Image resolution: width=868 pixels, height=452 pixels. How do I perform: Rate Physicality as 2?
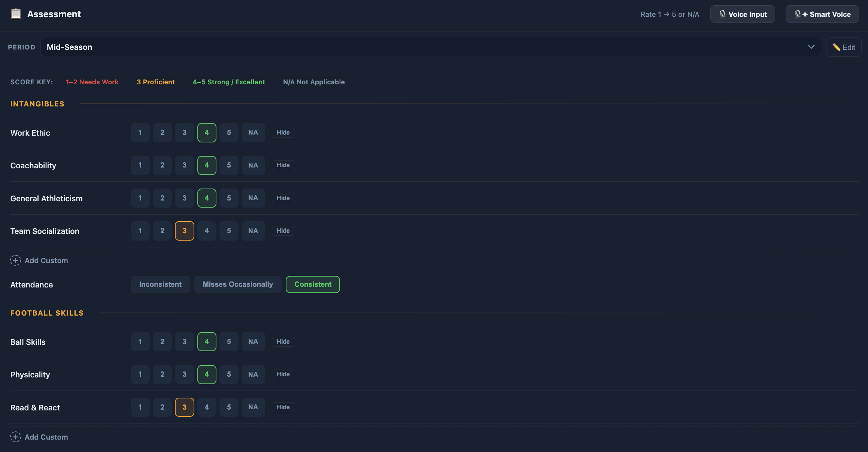click(x=162, y=374)
